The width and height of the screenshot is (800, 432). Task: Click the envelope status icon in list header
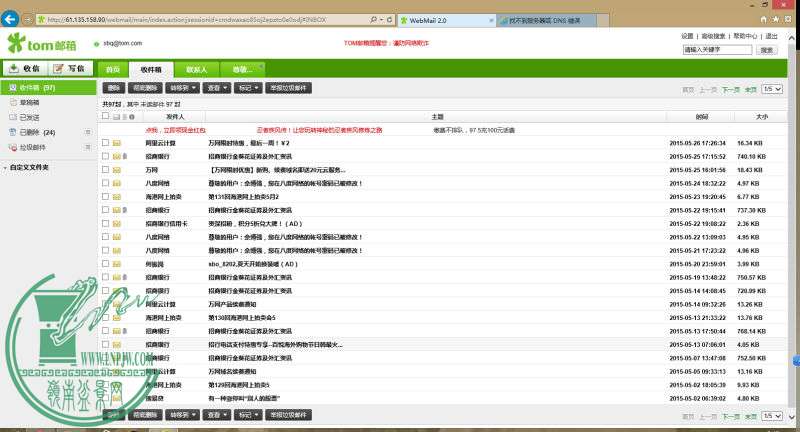click(116, 117)
